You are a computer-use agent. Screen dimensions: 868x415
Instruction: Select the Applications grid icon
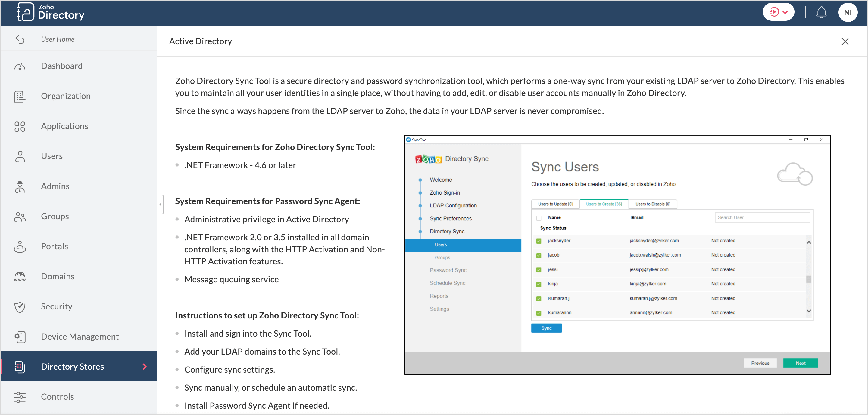click(20, 127)
